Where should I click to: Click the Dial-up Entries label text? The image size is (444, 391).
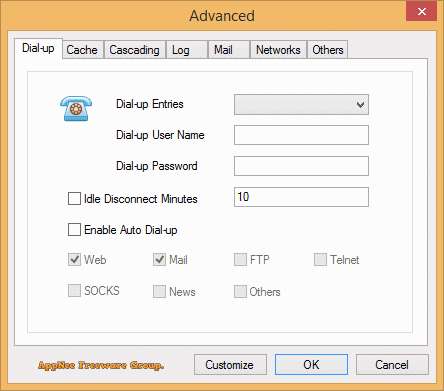(150, 104)
